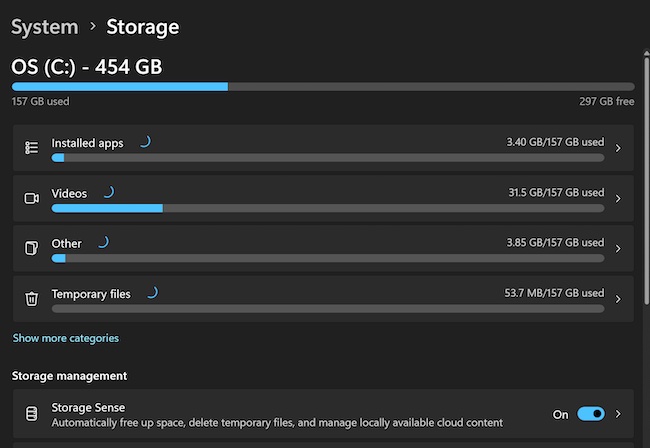Open Videos details via chevron
The height and width of the screenshot is (448, 650).
tap(618, 198)
